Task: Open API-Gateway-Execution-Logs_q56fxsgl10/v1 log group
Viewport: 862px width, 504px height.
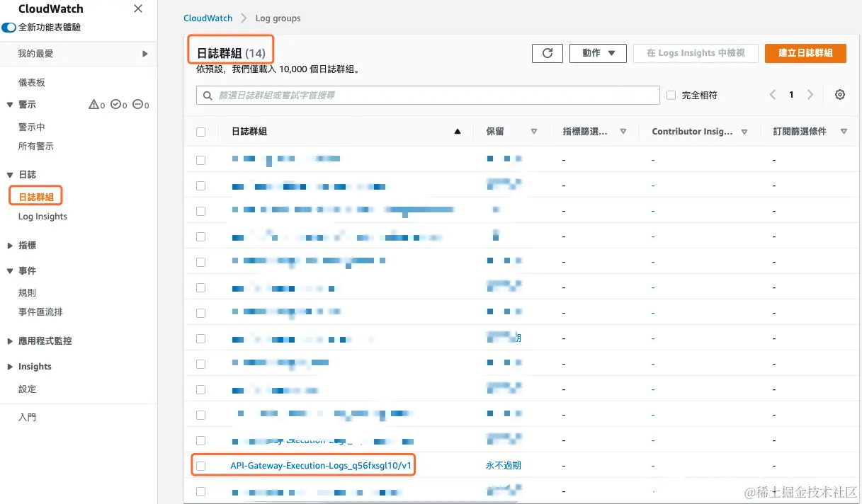Action: pyautogui.click(x=321, y=466)
